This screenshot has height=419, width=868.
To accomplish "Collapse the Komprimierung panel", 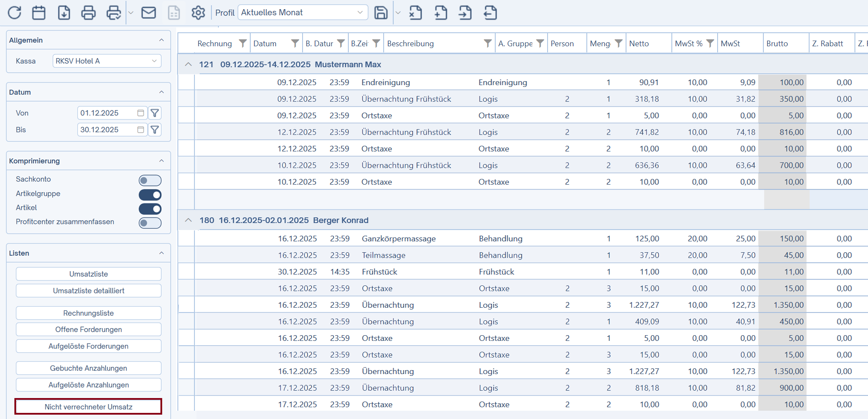I will click(161, 161).
